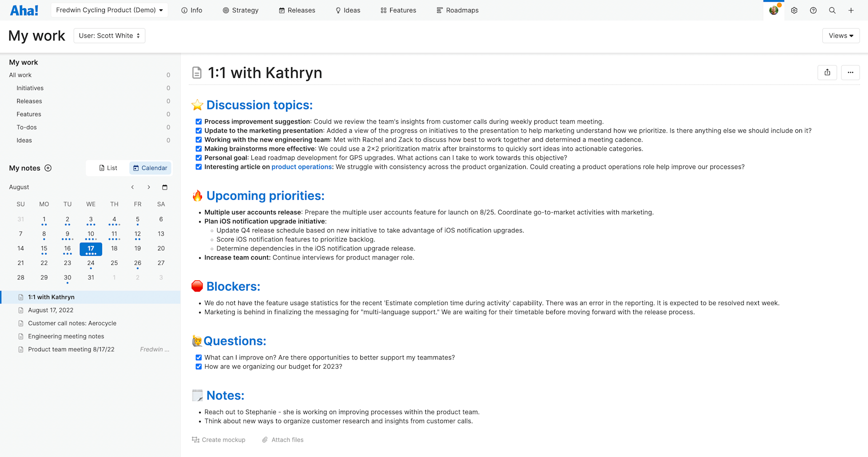Image resolution: width=868 pixels, height=457 pixels.
Task: Open the Roadmaps menu
Action: click(458, 10)
